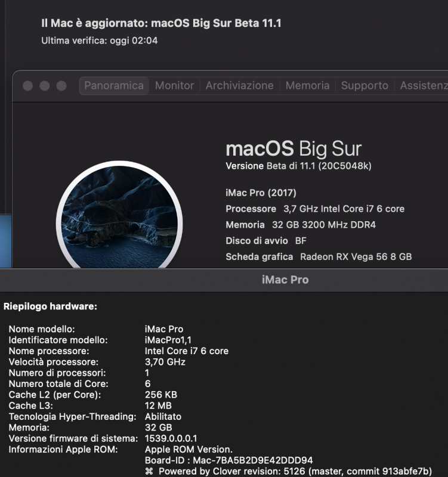Image resolution: width=448 pixels, height=477 pixels.
Task: Switch to the Panoramica tab
Action: (x=114, y=85)
